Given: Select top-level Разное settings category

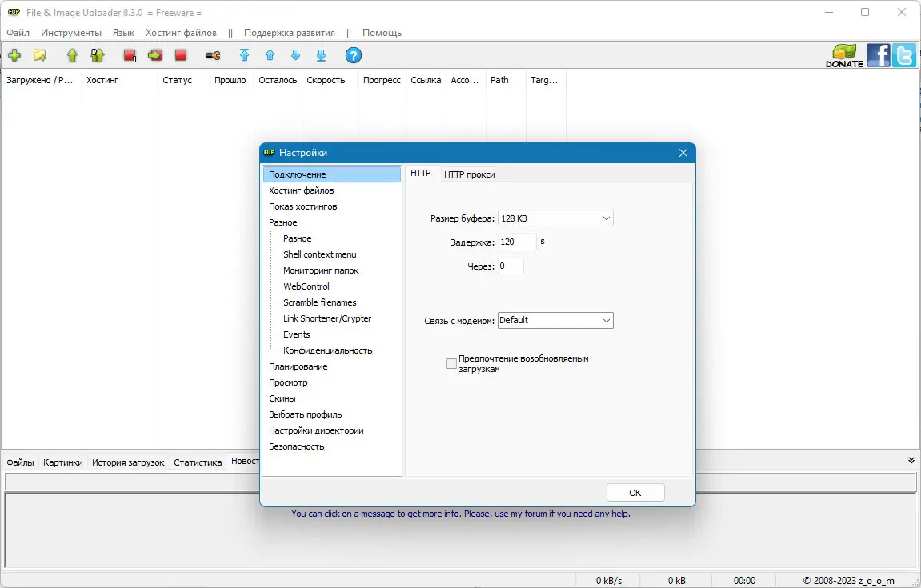Looking at the screenshot, I should click(283, 222).
